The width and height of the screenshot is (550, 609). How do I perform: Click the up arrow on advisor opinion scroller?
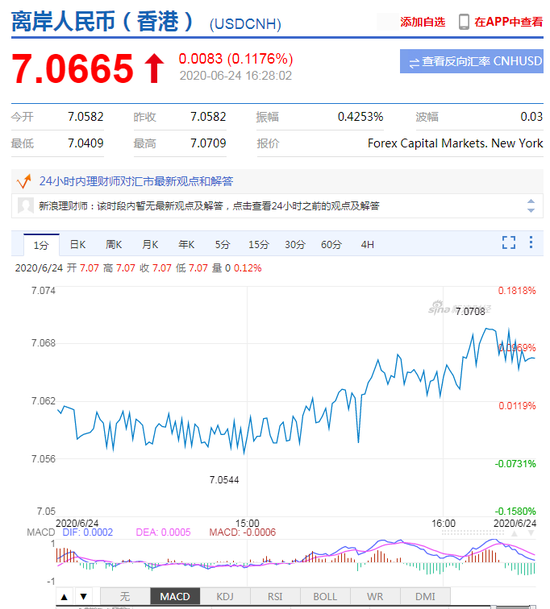(x=531, y=201)
